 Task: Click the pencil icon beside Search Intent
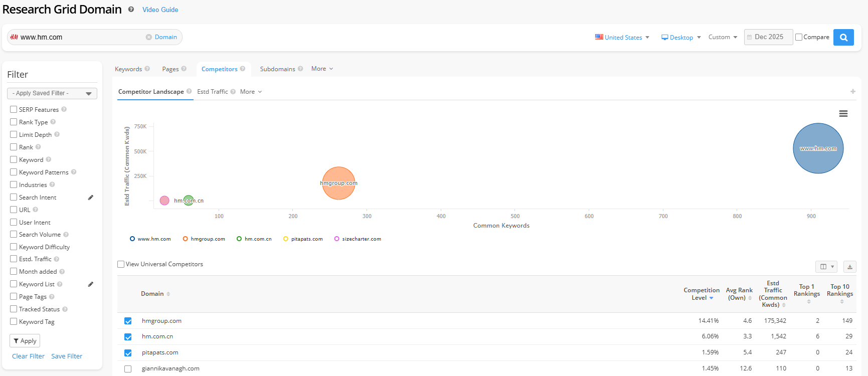pyautogui.click(x=91, y=198)
